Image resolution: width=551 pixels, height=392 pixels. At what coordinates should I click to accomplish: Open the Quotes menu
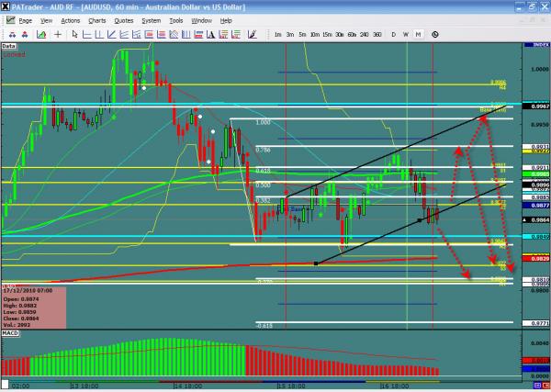click(x=122, y=19)
